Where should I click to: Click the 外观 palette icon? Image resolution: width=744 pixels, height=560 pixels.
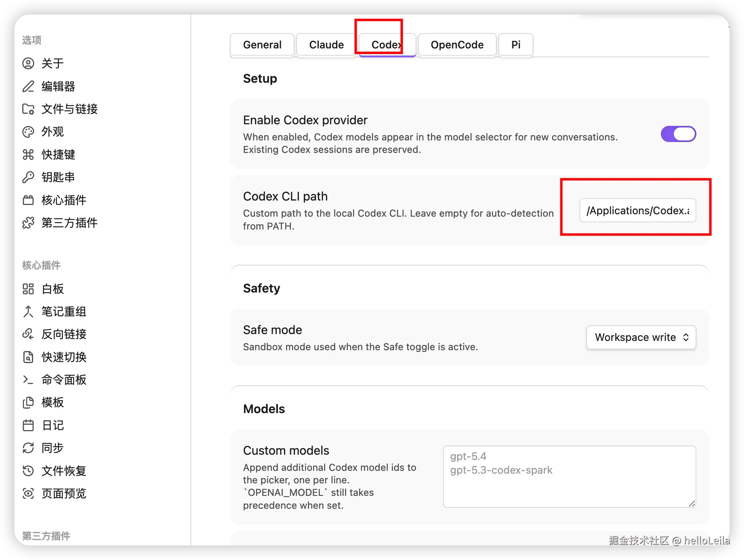(28, 132)
